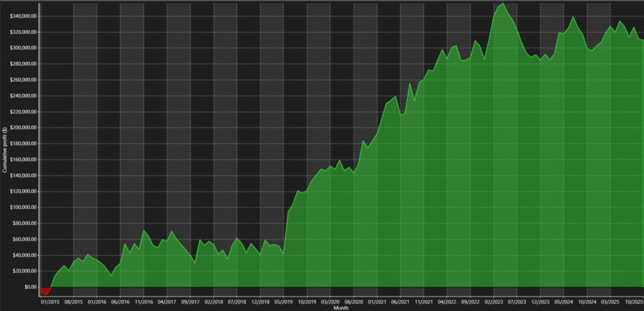Select the 05/2019 x-axis label

click(284, 301)
